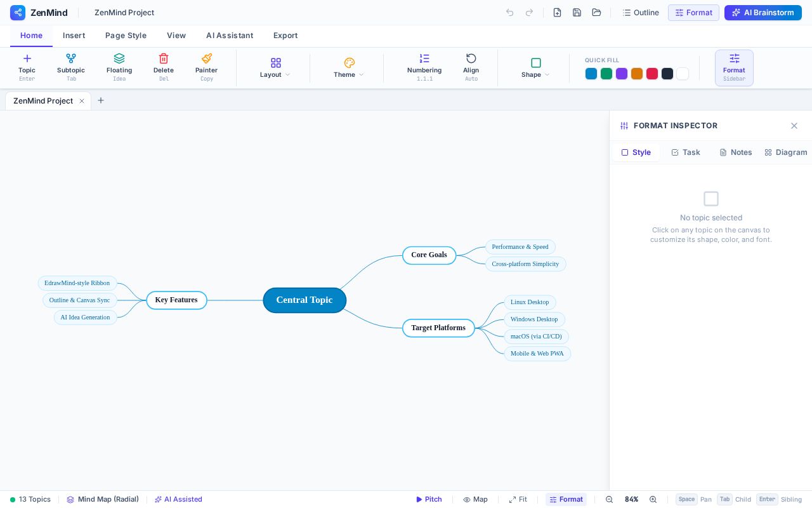Choose the orange quick fill swatch
This screenshot has height=508, width=812.
tap(637, 74)
